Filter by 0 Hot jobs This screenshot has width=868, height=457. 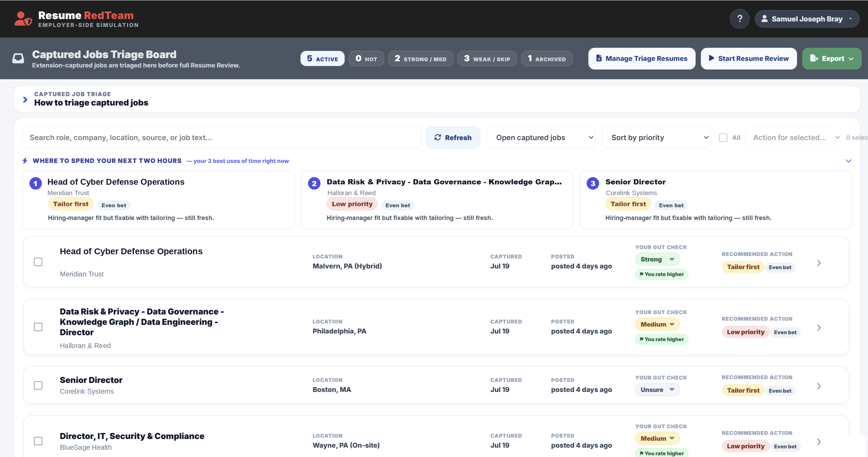click(x=366, y=58)
